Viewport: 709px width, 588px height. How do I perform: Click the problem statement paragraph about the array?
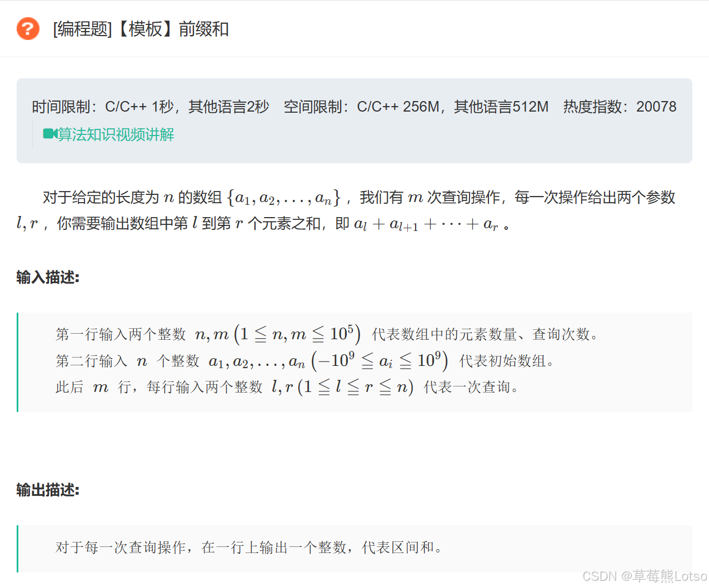344,210
